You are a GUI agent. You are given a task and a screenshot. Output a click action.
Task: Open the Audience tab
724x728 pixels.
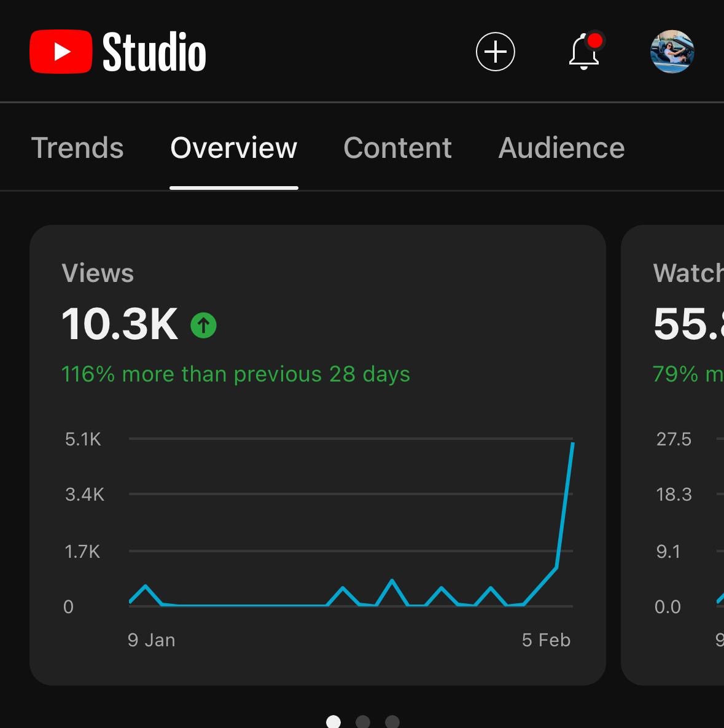tap(561, 148)
